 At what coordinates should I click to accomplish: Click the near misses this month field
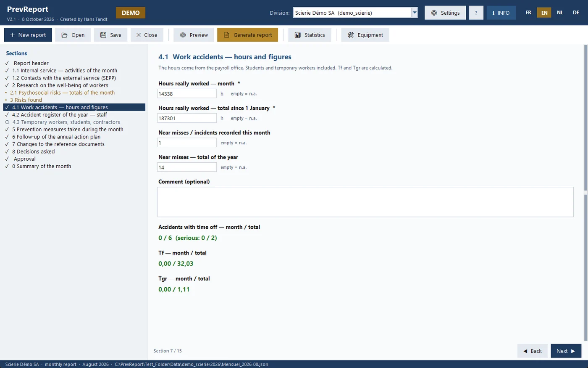click(x=187, y=143)
